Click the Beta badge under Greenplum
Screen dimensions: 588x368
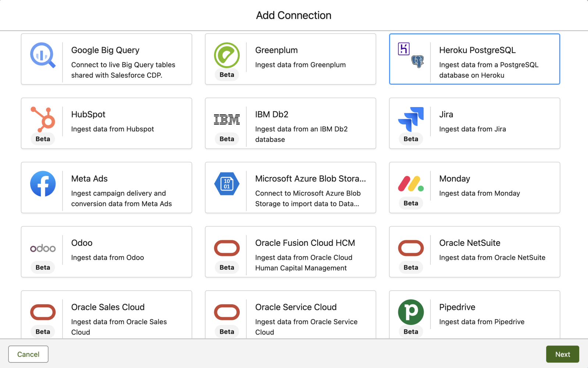227,75
